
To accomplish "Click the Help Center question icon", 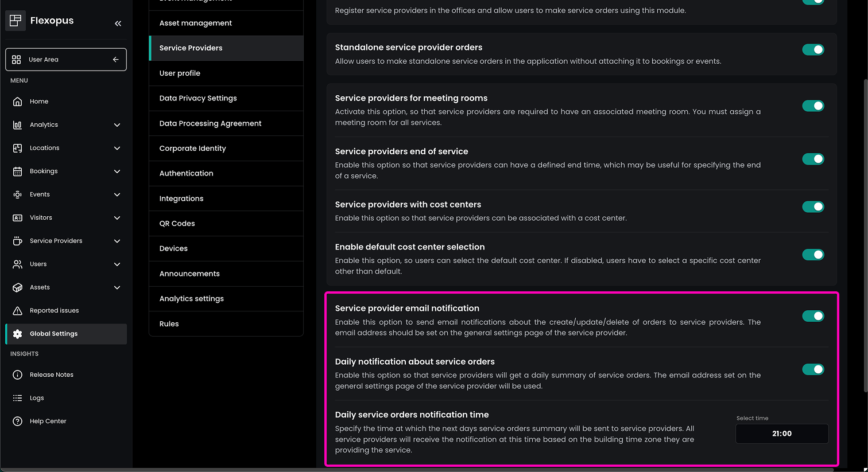I will coord(17,422).
